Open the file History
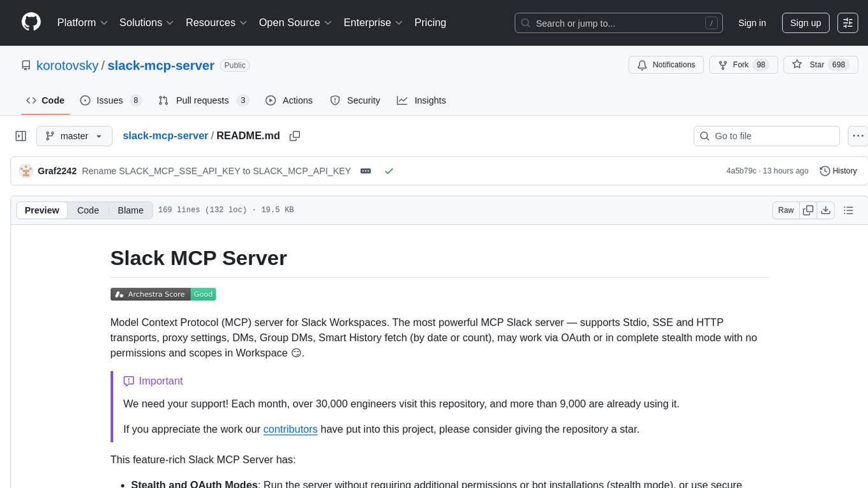Image resolution: width=868 pixels, height=488 pixels. pyautogui.click(x=838, y=171)
